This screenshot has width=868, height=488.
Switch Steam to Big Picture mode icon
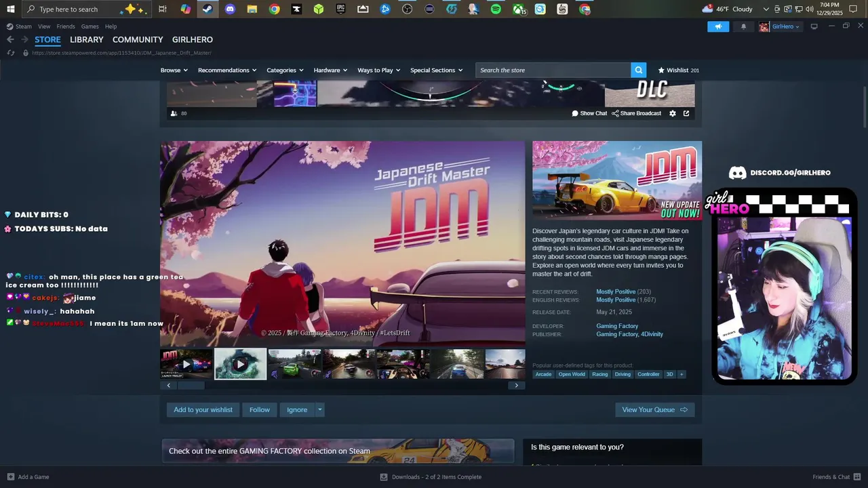click(x=814, y=26)
